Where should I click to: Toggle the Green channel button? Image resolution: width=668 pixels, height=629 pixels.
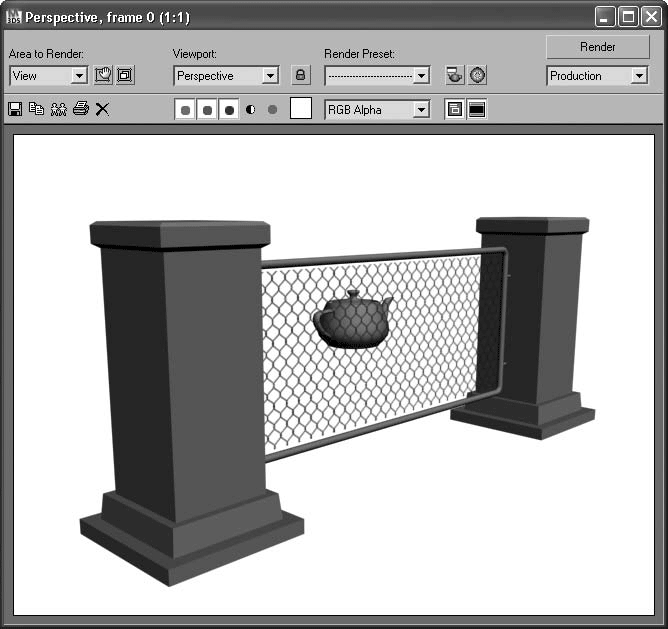[207, 110]
